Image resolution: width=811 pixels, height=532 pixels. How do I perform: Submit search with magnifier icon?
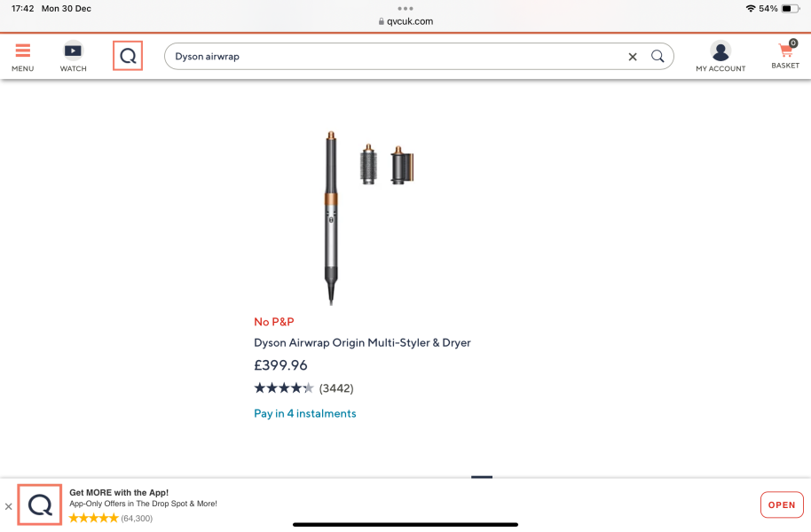pos(657,57)
